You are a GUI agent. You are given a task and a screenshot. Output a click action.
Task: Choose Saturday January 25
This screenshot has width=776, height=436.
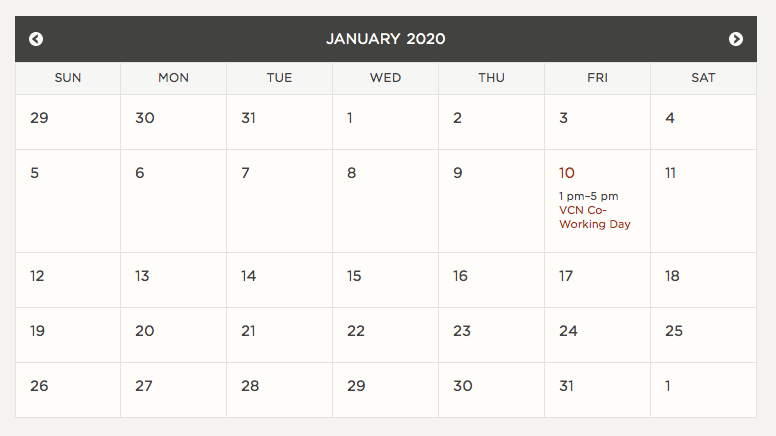coord(674,331)
